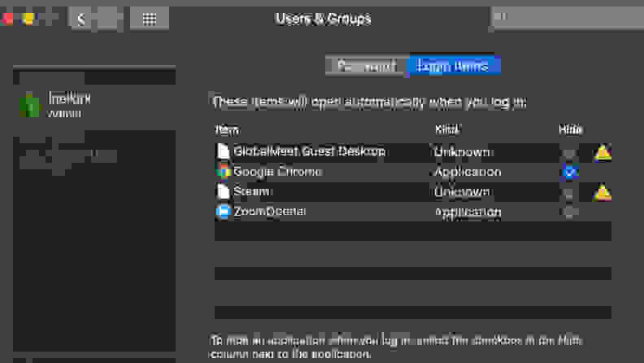Click Unknown kind cell for GlobalMeet
This screenshot has height=363, width=644.
[x=462, y=152]
